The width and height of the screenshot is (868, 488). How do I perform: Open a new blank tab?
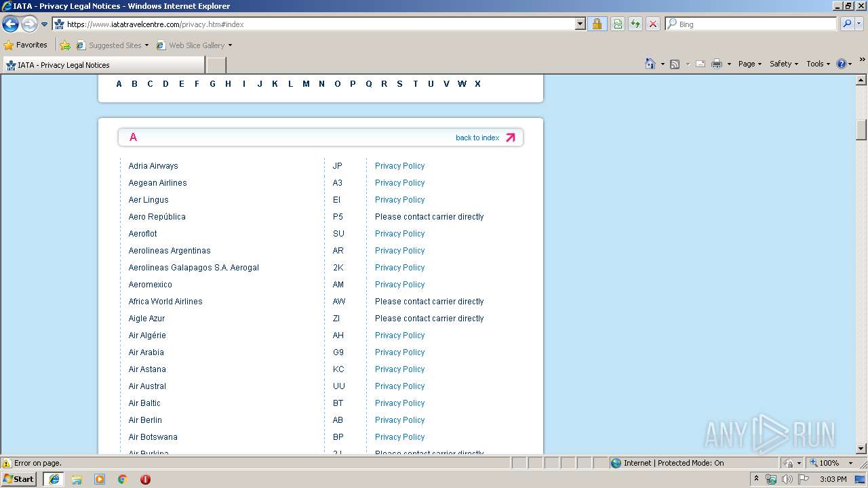[x=216, y=65]
